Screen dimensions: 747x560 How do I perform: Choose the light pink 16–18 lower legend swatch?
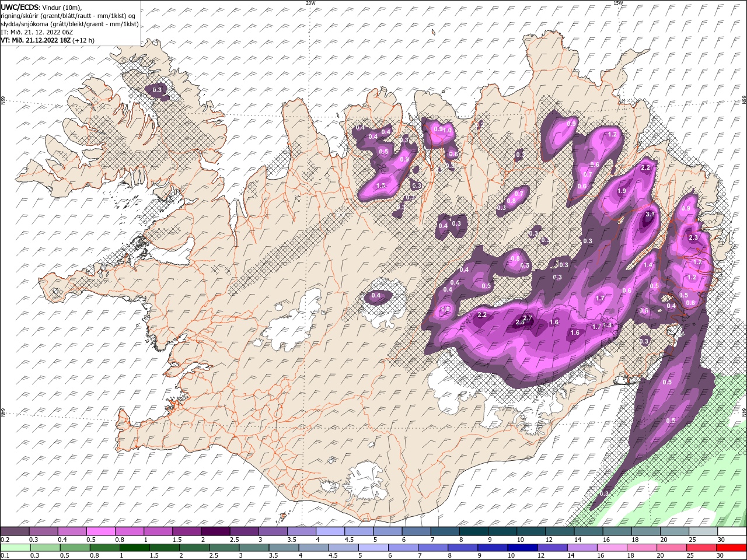coord(612,547)
